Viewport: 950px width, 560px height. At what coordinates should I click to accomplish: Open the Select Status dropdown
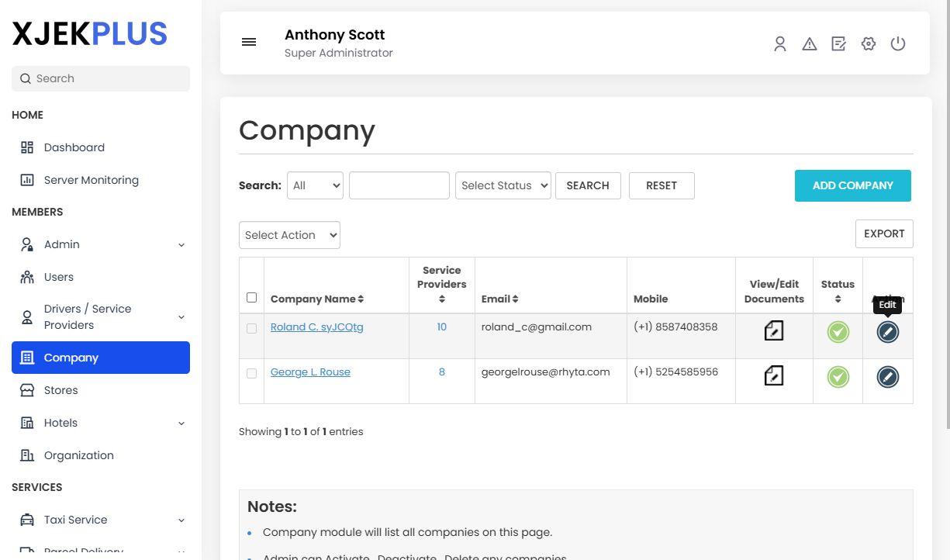(x=503, y=185)
